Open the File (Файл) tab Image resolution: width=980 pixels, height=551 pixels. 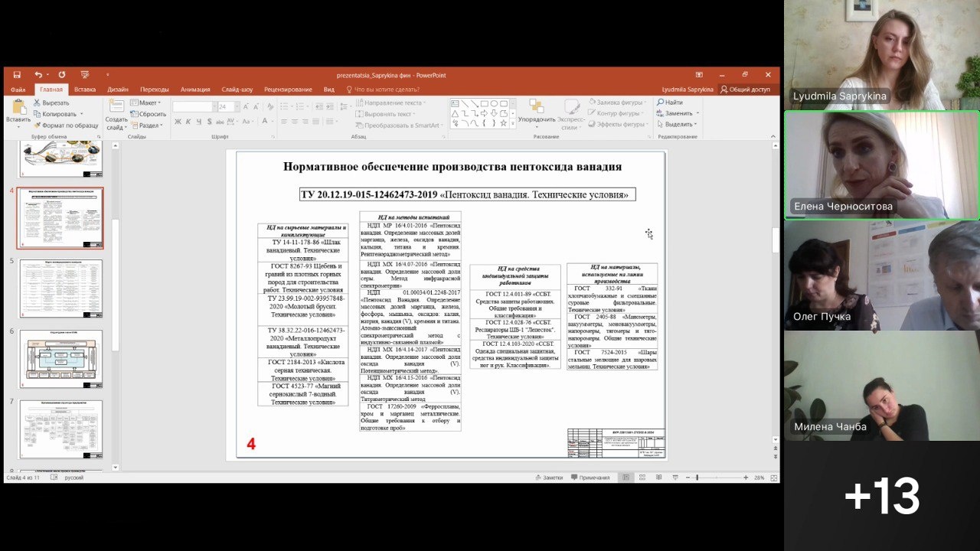[18, 90]
